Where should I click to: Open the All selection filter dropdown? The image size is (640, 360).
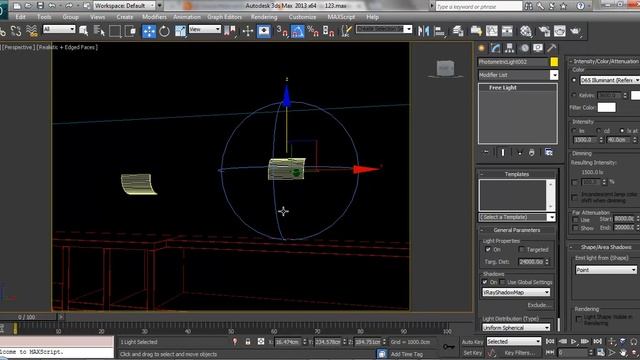[x=59, y=29]
